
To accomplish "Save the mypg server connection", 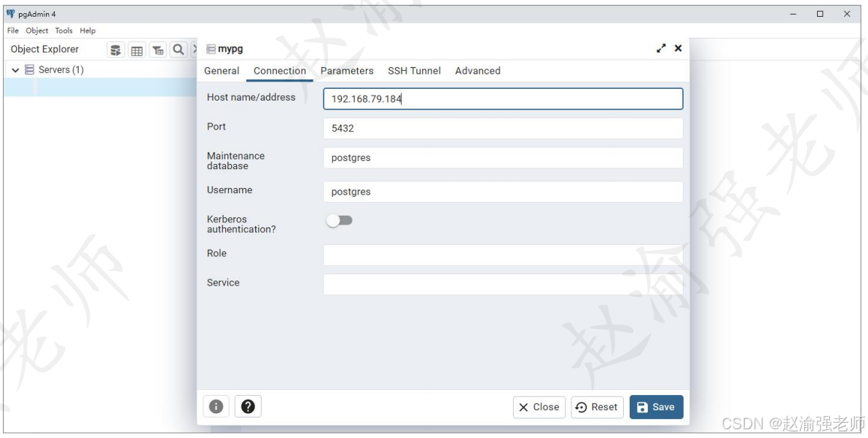I will 655,407.
